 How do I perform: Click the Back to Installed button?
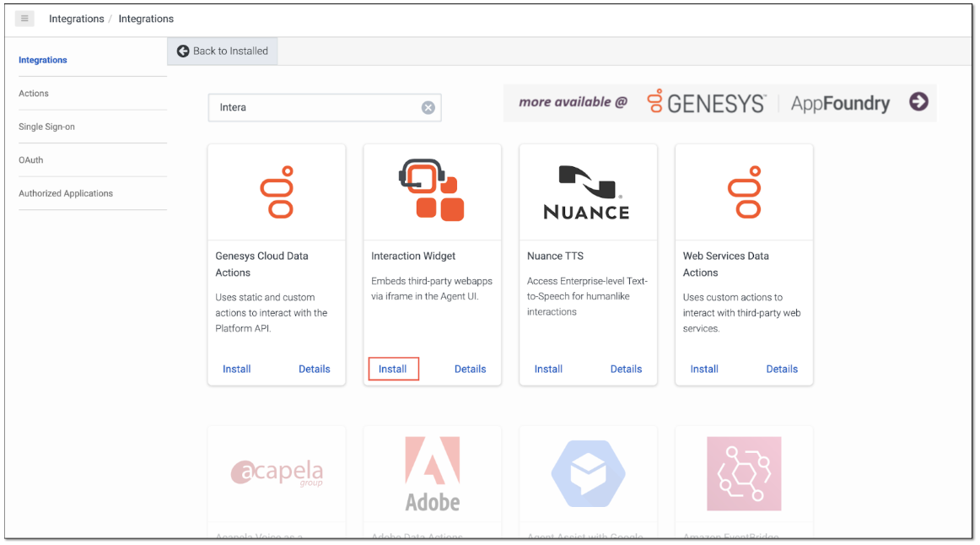[223, 51]
